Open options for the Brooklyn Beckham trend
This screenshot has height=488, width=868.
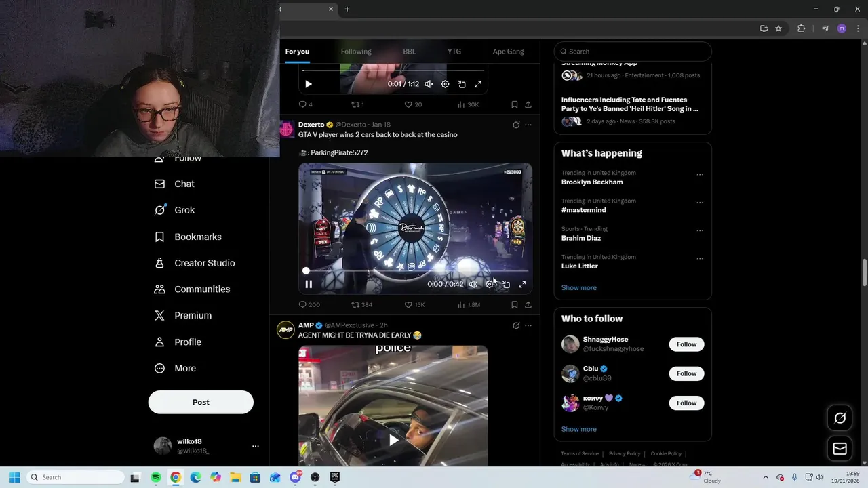click(x=700, y=174)
